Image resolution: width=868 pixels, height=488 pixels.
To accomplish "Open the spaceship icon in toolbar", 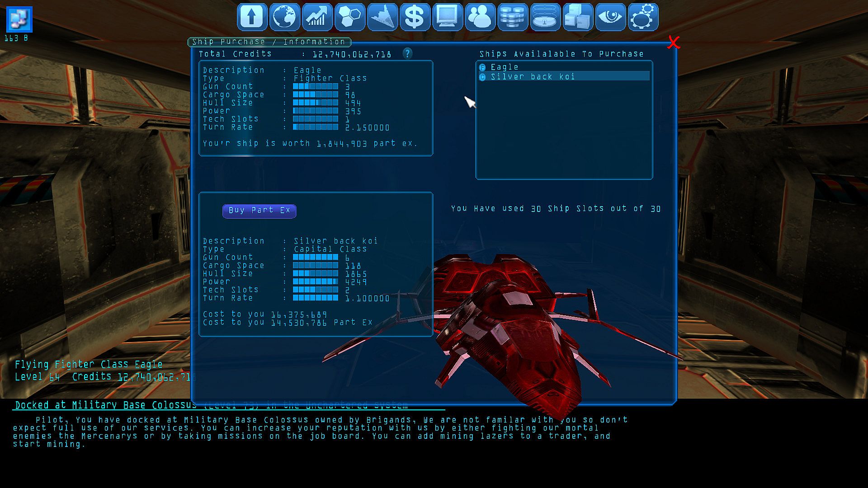I will [382, 17].
